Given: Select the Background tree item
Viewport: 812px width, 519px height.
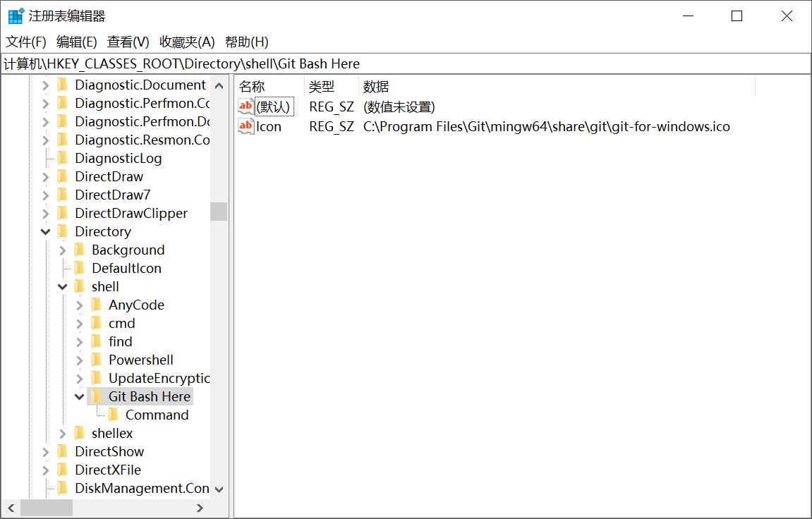Looking at the screenshot, I should click(128, 250).
